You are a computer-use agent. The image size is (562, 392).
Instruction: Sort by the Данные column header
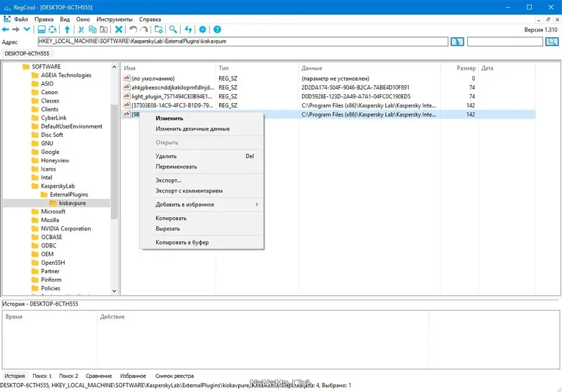coord(370,68)
